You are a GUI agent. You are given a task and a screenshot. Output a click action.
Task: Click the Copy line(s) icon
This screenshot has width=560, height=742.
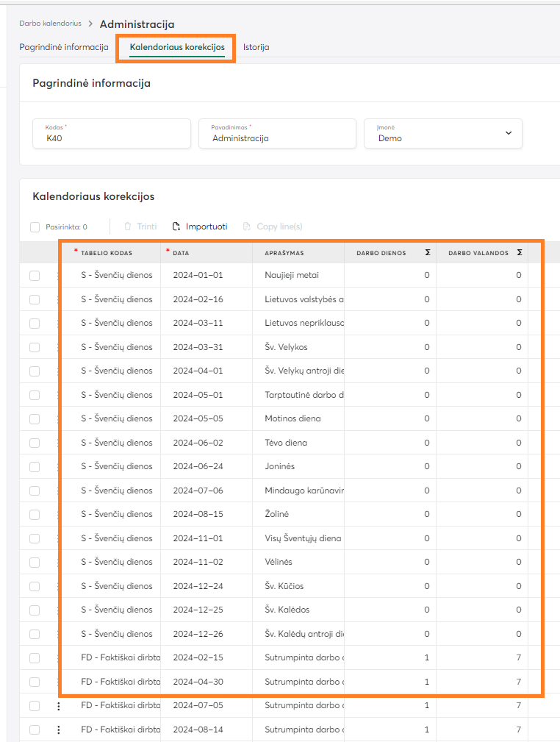[x=247, y=226]
